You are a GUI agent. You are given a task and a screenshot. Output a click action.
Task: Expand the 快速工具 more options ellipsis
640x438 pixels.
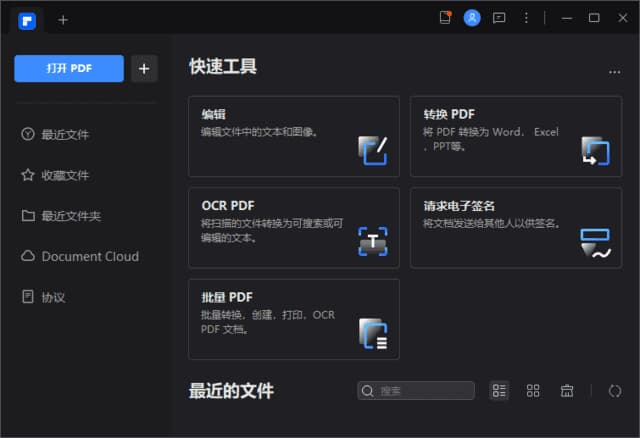(614, 70)
